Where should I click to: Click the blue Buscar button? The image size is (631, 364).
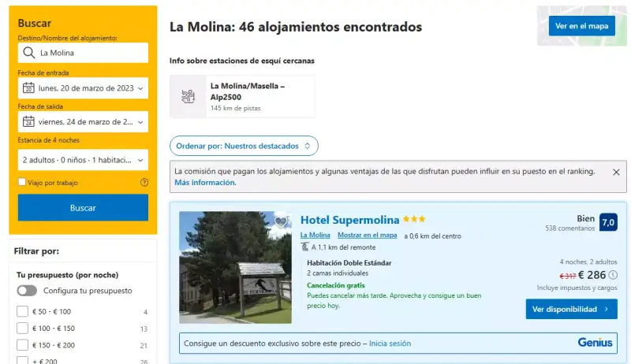tap(83, 208)
